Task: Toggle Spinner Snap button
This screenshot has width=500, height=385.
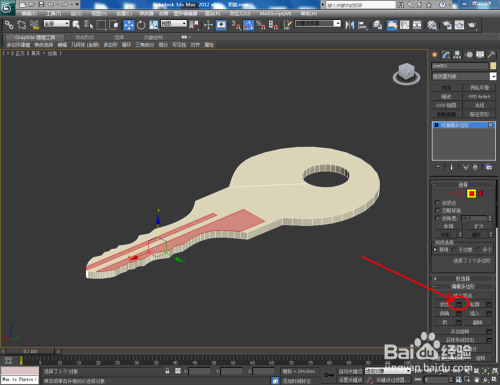Action: point(273,25)
